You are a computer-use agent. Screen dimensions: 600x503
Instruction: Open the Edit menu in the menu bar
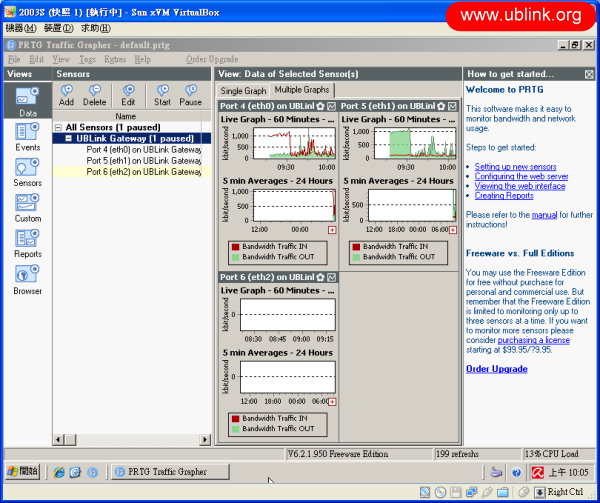[x=36, y=59]
